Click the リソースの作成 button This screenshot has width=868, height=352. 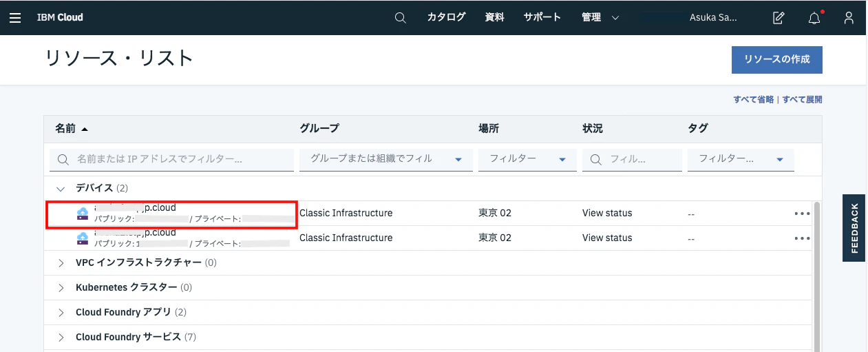(776, 59)
